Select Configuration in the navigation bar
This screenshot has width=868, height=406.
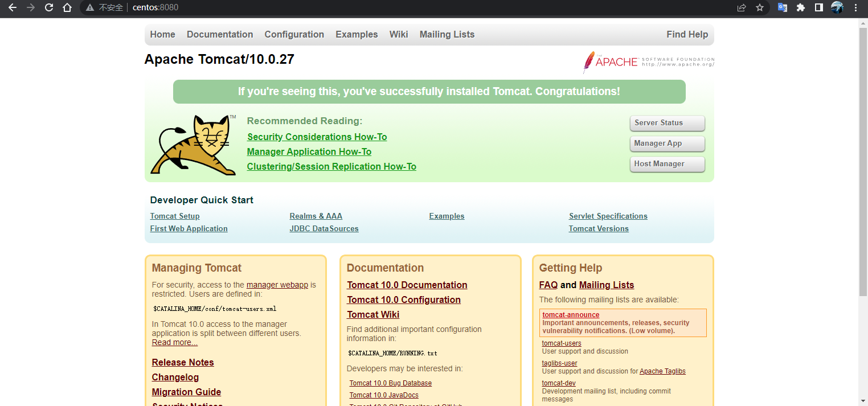pyautogui.click(x=294, y=35)
